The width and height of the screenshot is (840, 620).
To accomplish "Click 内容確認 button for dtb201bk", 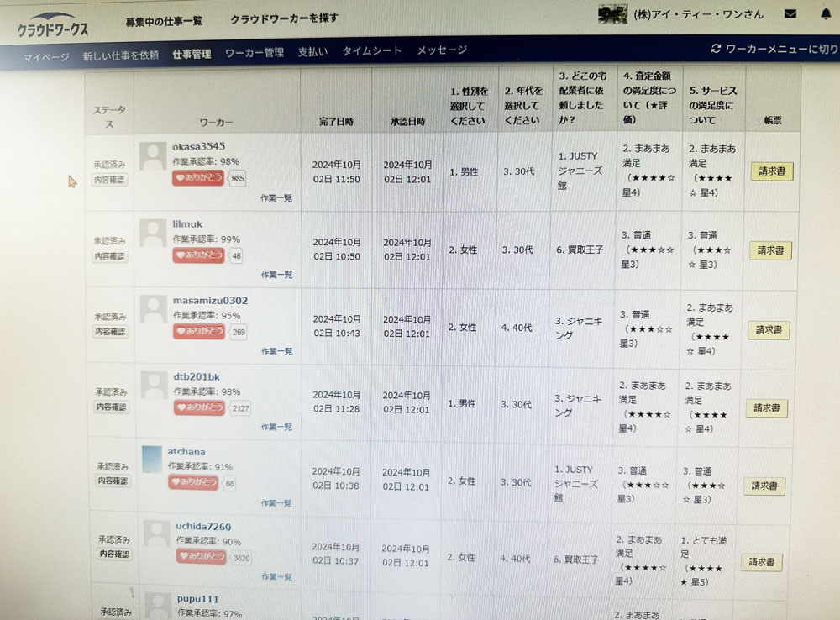I will click(112, 407).
